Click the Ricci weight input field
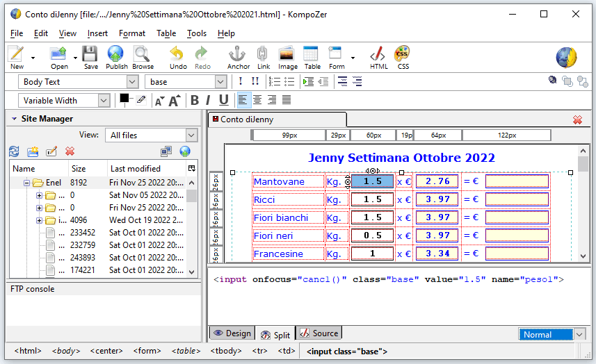The width and height of the screenshot is (596, 364). (372, 199)
